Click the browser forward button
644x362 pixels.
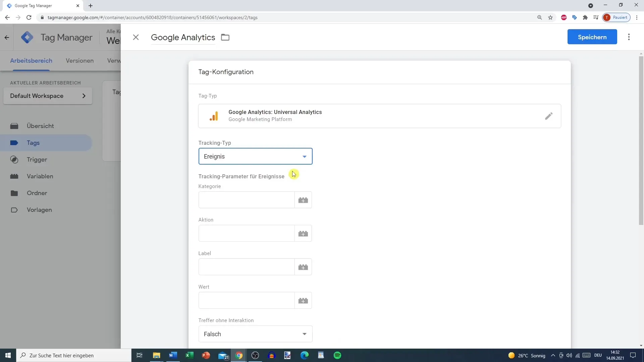(x=18, y=17)
